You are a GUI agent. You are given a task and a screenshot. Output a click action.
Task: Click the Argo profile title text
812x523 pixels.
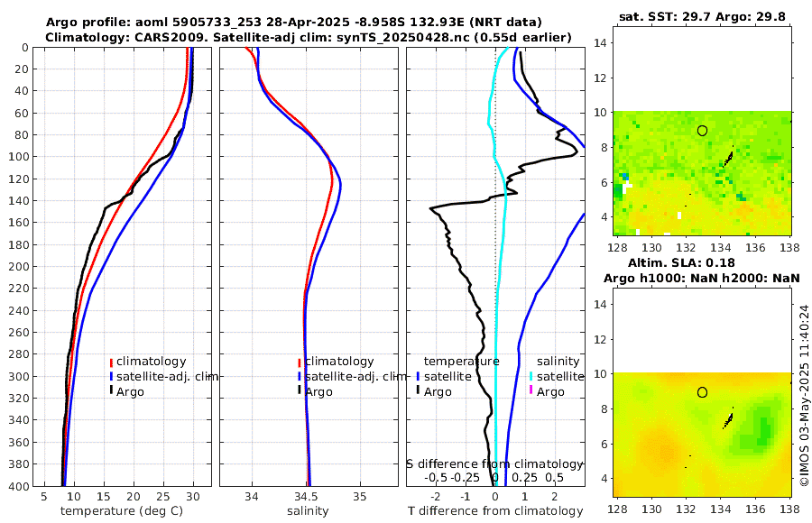293,23
